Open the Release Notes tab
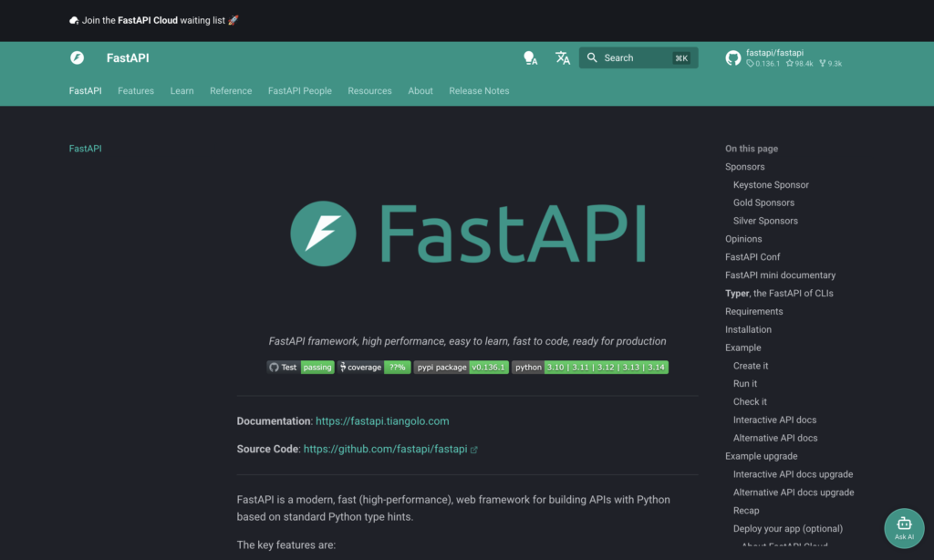The height and width of the screenshot is (560, 934). (479, 90)
